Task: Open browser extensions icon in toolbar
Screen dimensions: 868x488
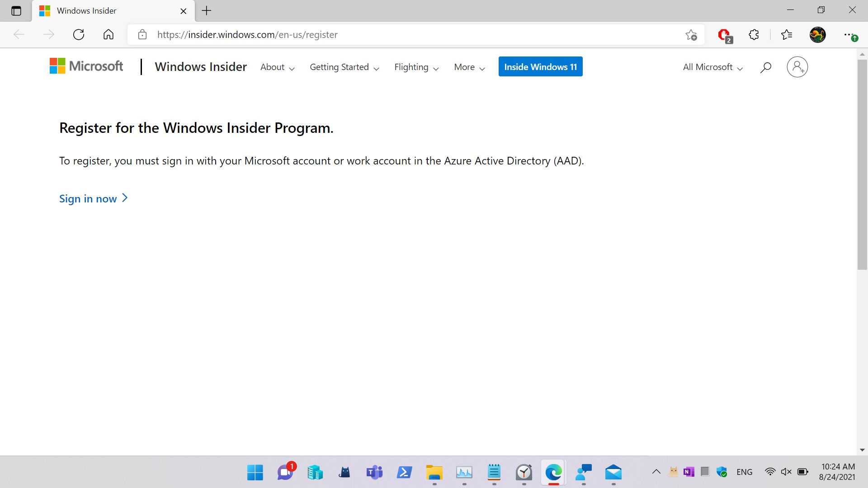Action: 754,35
